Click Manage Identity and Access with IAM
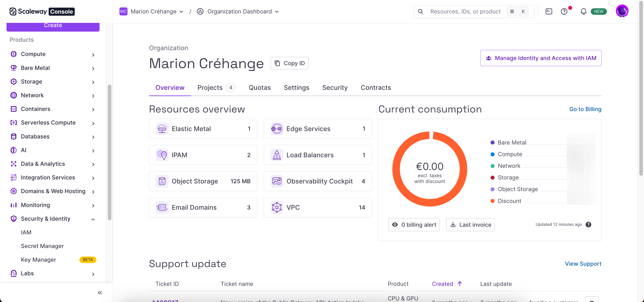The image size is (644, 302). click(540, 58)
